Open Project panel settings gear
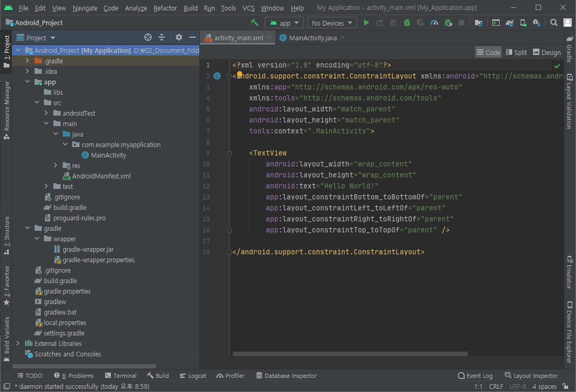This screenshot has height=392, width=576. click(x=179, y=37)
